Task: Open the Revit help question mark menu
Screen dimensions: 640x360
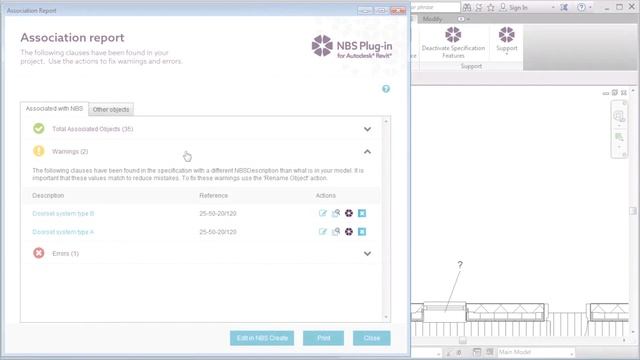Action: point(582,7)
